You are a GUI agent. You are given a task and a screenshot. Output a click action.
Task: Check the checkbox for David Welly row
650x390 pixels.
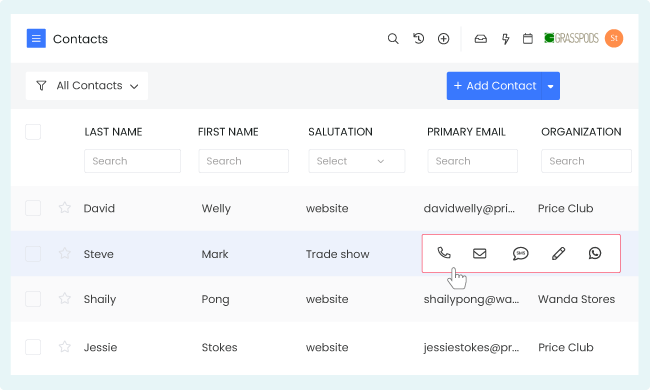coord(33,208)
